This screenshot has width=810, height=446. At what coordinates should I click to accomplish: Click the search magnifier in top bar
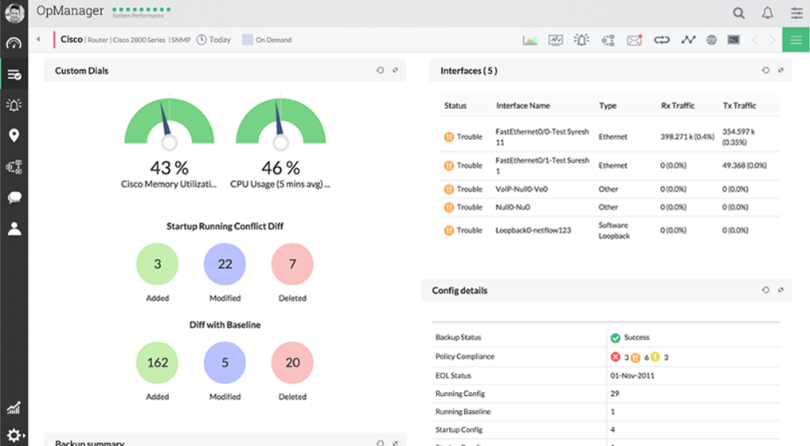click(x=739, y=13)
